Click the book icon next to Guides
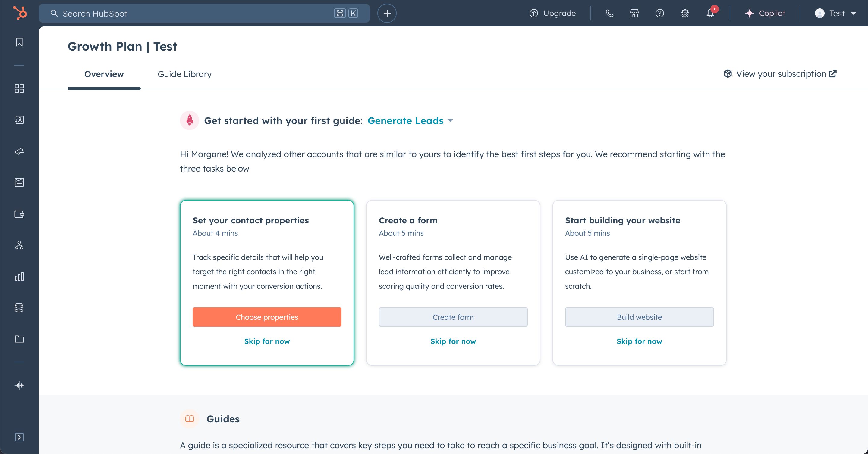This screenshot has width=868, height=454. pyautogui.click(x=189, y=419)
